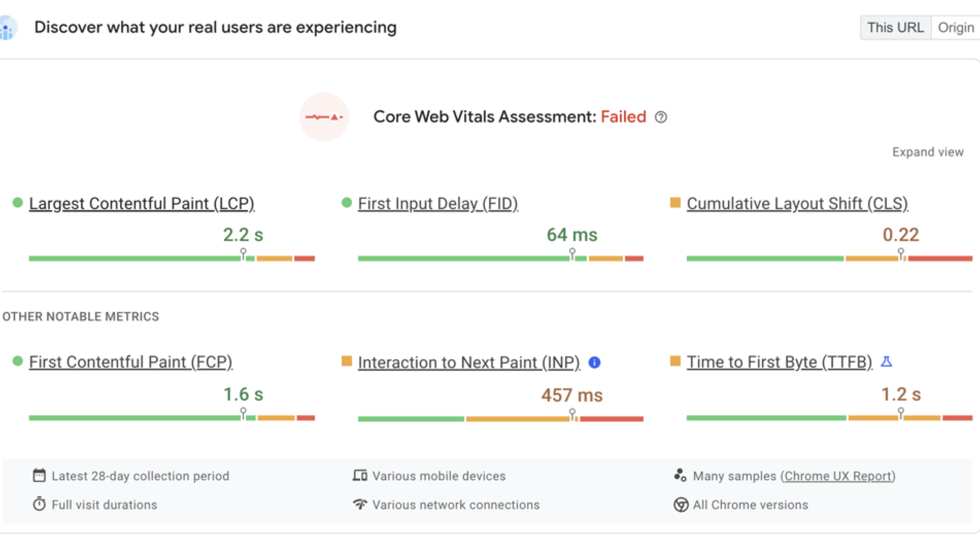Screen dimensions: 980x551
Task: Click the Core Web Vitals assessment badge graphic
Action: (x=324, y=117)
